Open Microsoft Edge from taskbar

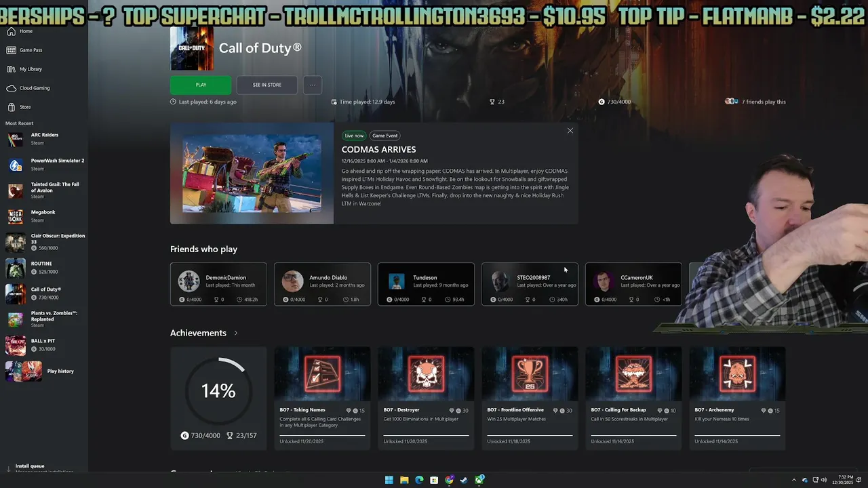[x=419, y=480]
